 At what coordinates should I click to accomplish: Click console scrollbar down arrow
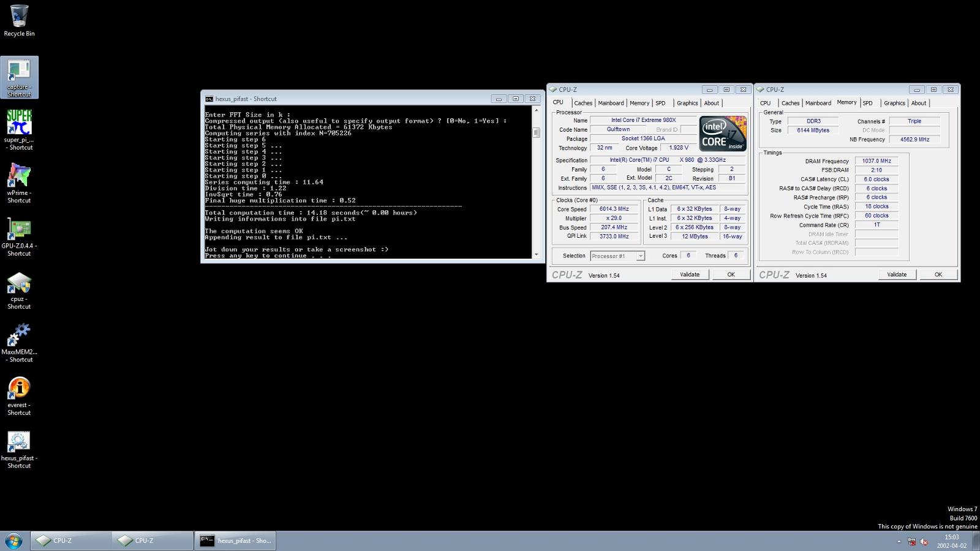click(536, 254)
